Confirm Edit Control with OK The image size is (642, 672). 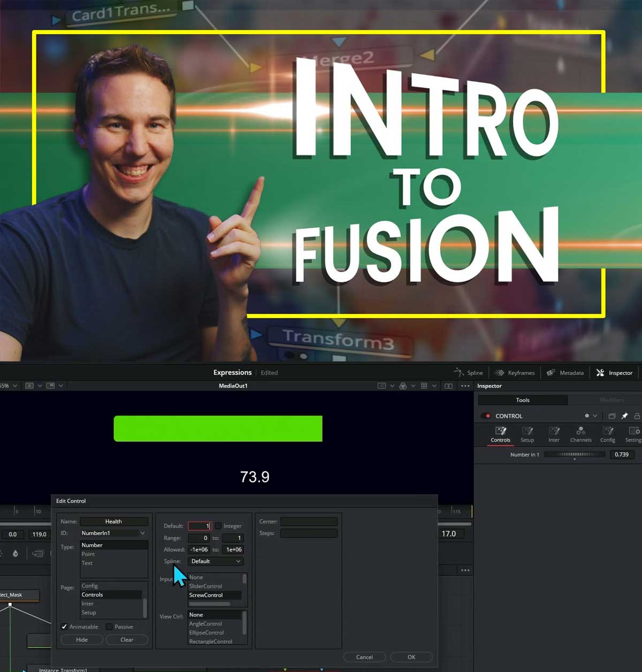411,657
